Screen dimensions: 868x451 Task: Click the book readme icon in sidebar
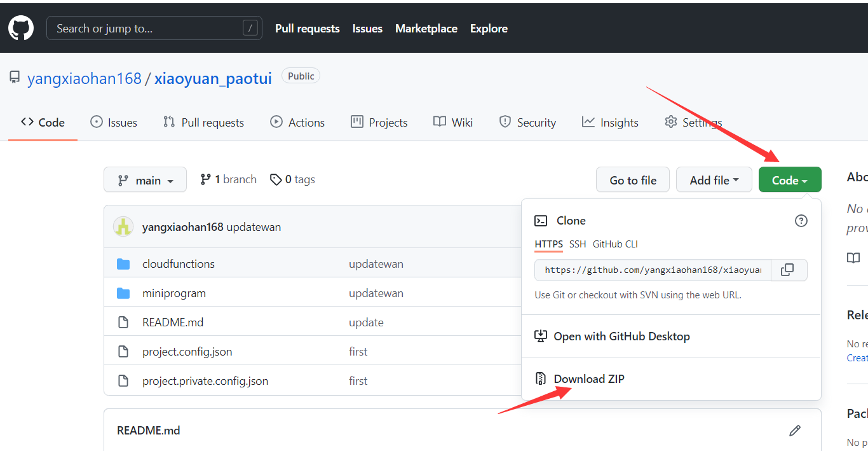click(853, 258)
